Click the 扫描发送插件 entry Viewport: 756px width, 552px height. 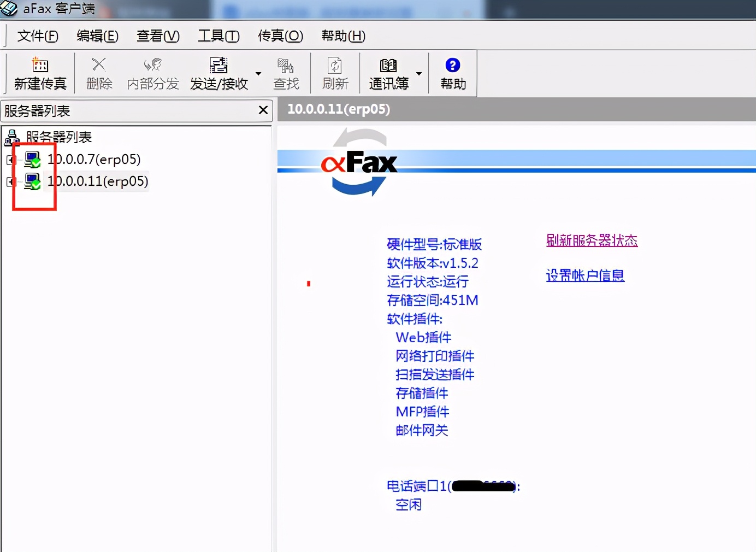[x=435, y=374]
